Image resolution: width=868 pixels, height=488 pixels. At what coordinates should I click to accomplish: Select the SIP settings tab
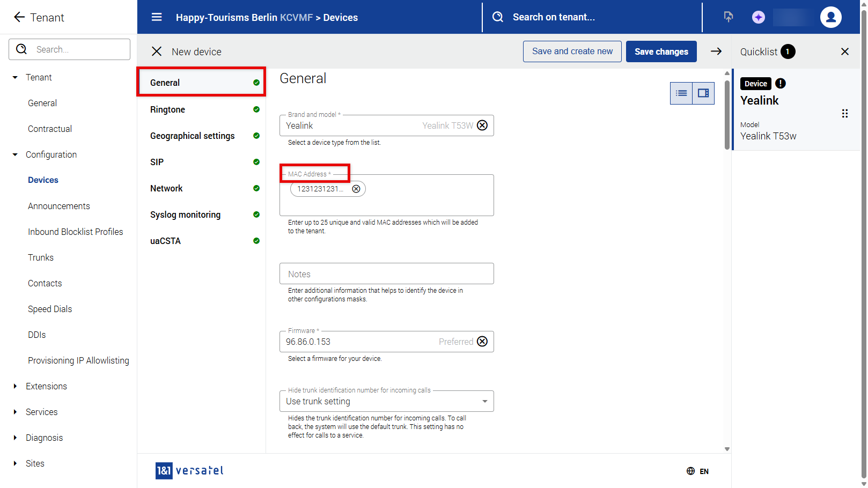(x=157, y=162)
